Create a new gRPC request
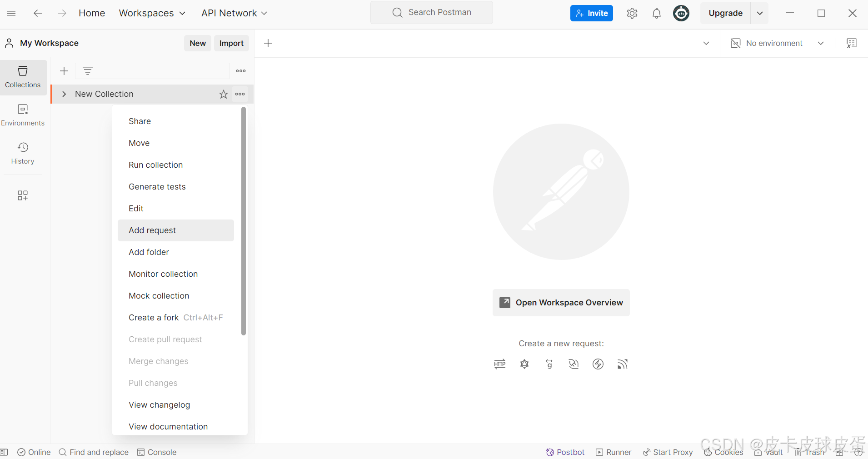 549,364
